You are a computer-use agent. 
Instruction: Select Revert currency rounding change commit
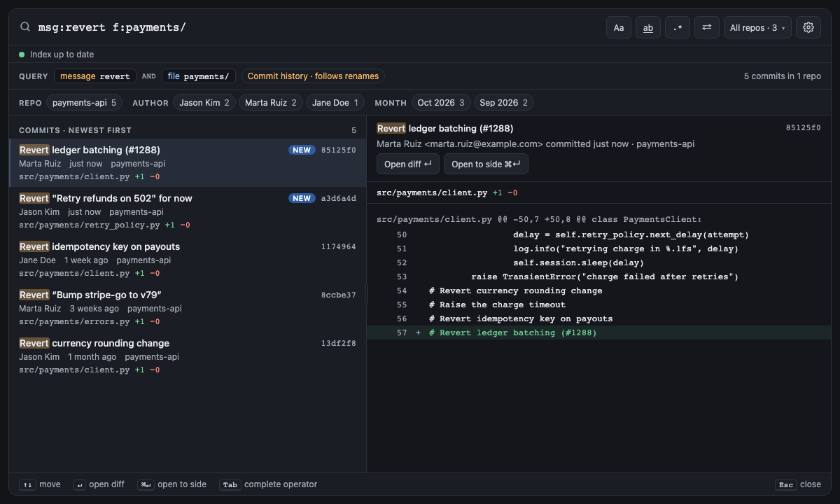point(188,356)
